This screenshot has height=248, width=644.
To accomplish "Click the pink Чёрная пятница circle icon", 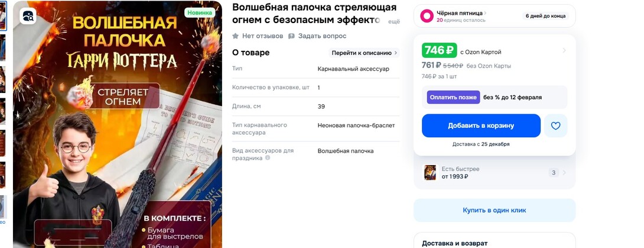I will click(427, 16).
